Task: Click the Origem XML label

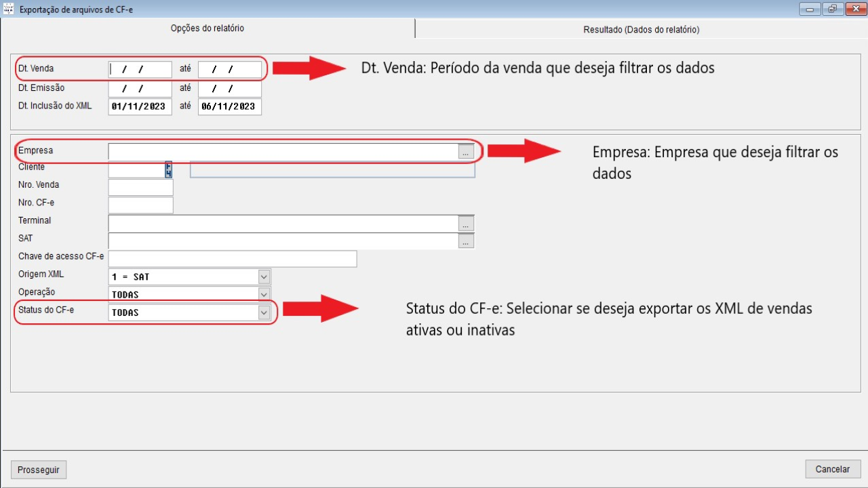Action: [x=41, y=274]
